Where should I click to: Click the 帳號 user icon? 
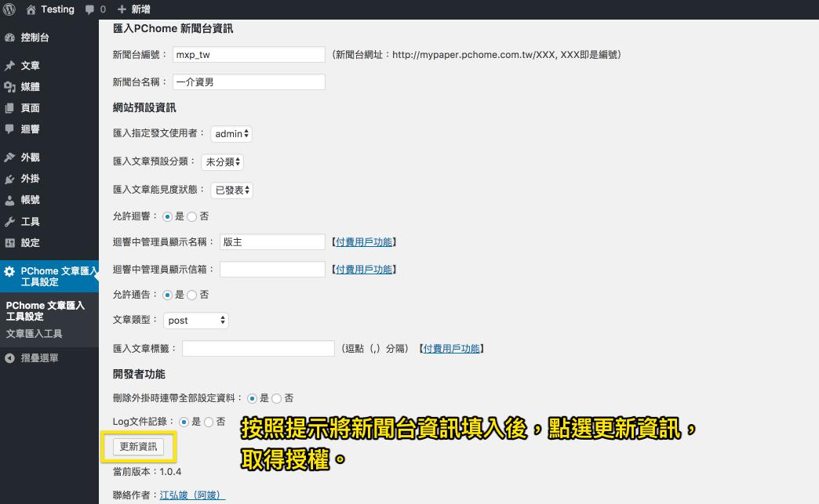pos(9,200)
